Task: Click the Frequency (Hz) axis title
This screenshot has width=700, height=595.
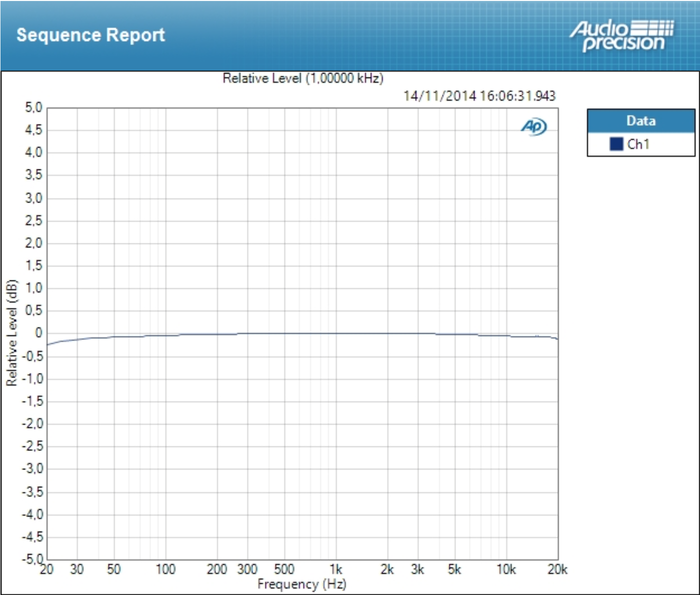Action: coord(302,584)
